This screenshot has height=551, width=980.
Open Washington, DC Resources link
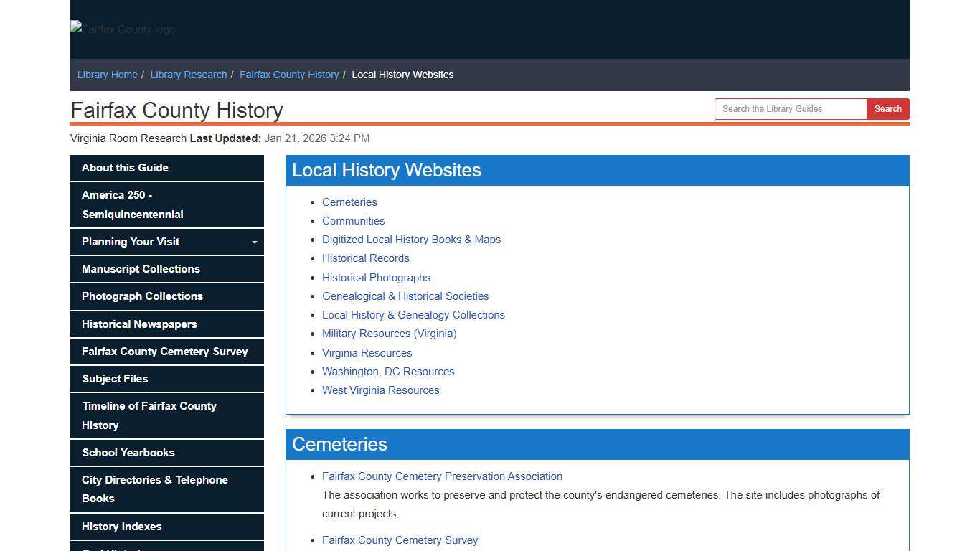coord(388,372)
